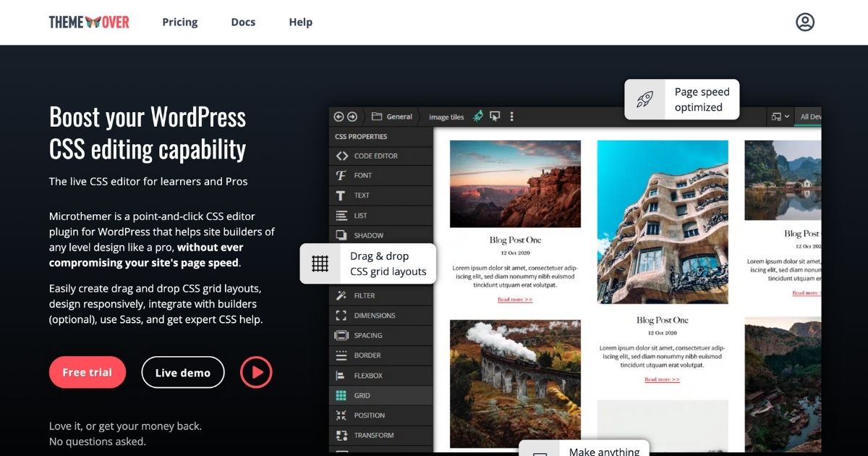Open the user account icon
Screen dimensions: 868x456
coord(805,22)
